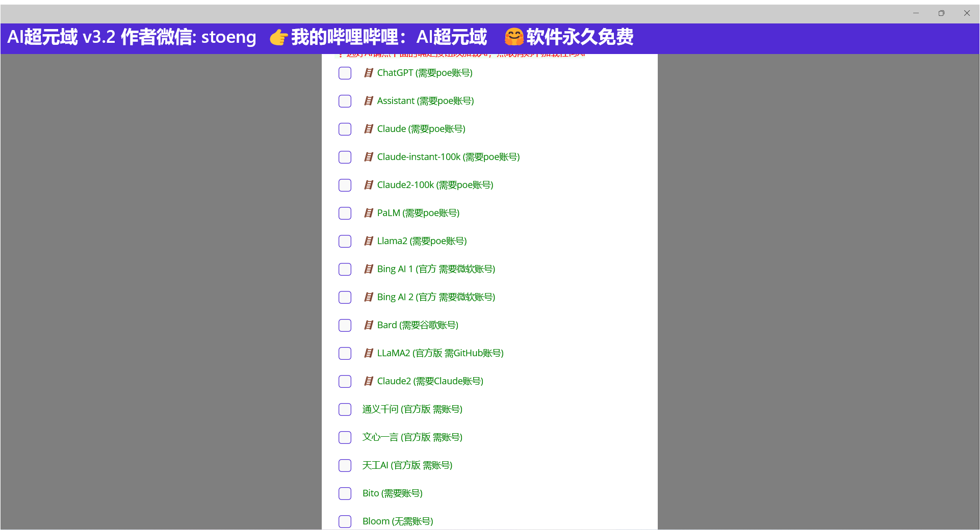Click the ladder icon next to ChatGPT

(x=368, y=73)
